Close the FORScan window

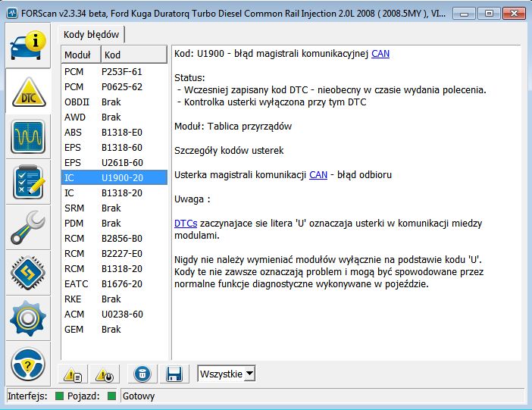[x=514, y=14]
